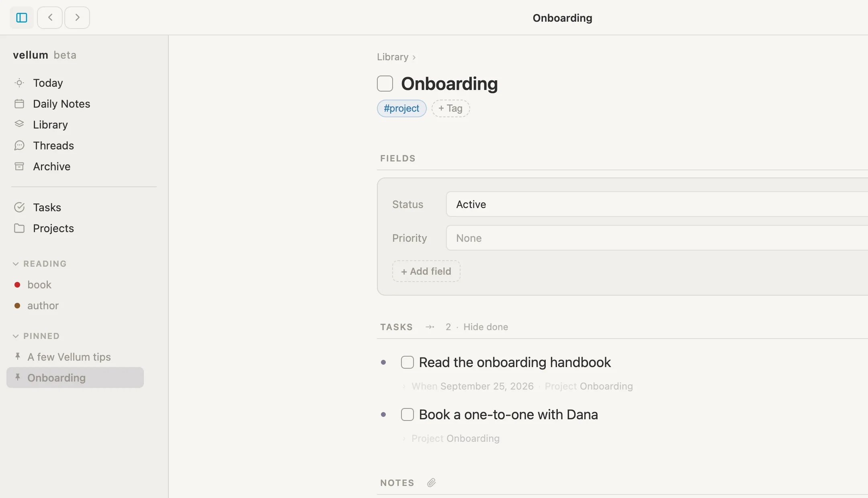Click the speech bubble icon beside Threads

coord(19,145)
